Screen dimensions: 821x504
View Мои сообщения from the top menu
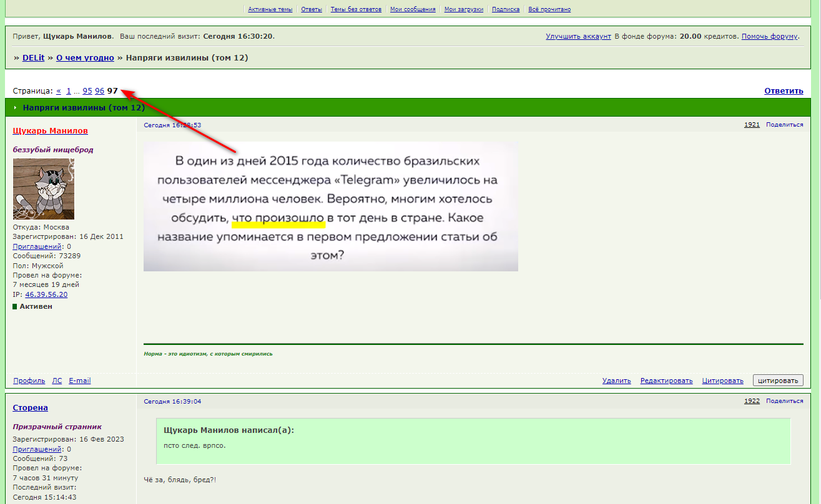click(x=413, y=9)
